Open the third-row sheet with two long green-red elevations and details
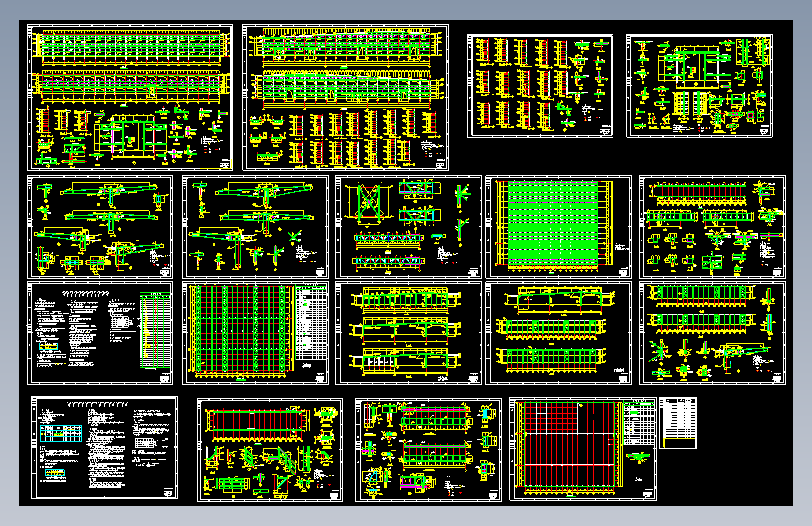The width and height of the screenshot is (812, 526). [712, 333]
